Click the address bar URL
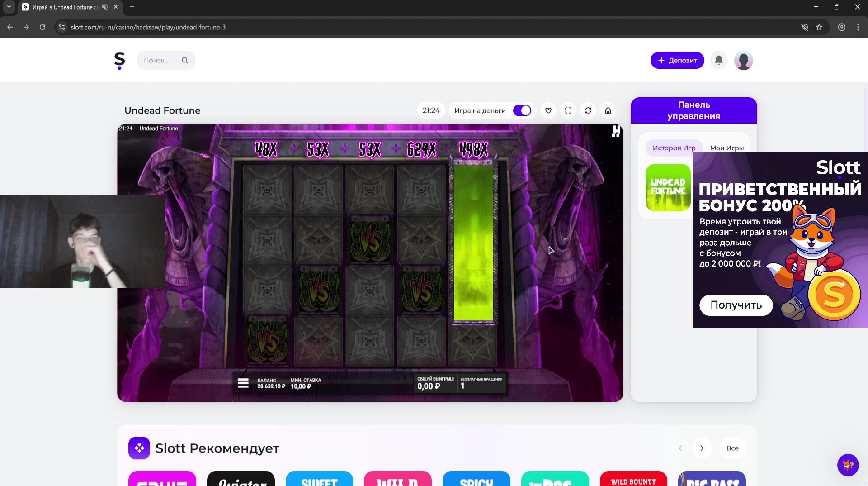The width and height of the screenshot is (868, 486). coord(148,27)
